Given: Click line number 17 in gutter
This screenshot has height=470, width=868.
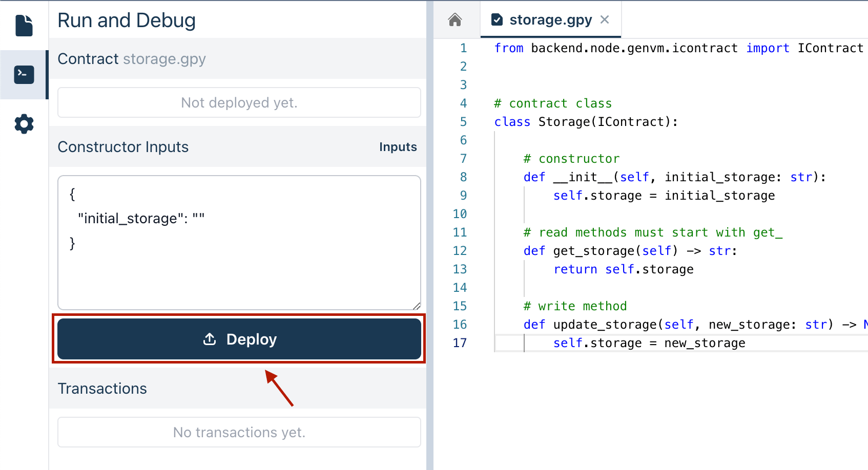Looking at the screenshot, I should tap(460, 343).
